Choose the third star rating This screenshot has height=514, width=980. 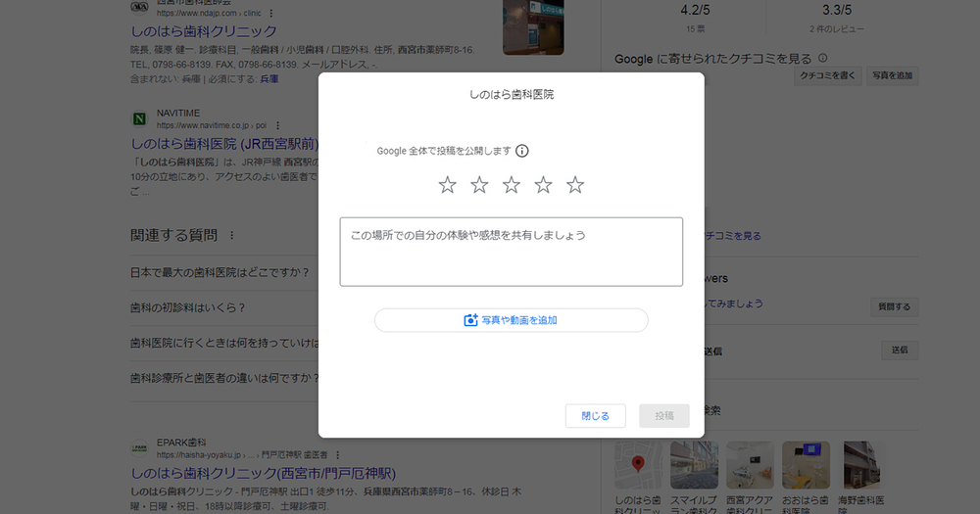pyautogui.click(x=512, y=185)
